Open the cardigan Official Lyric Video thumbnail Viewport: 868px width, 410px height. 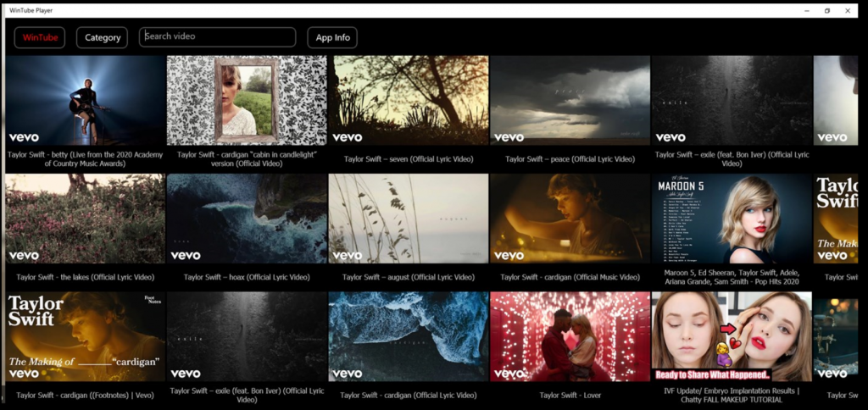(409, 337)
